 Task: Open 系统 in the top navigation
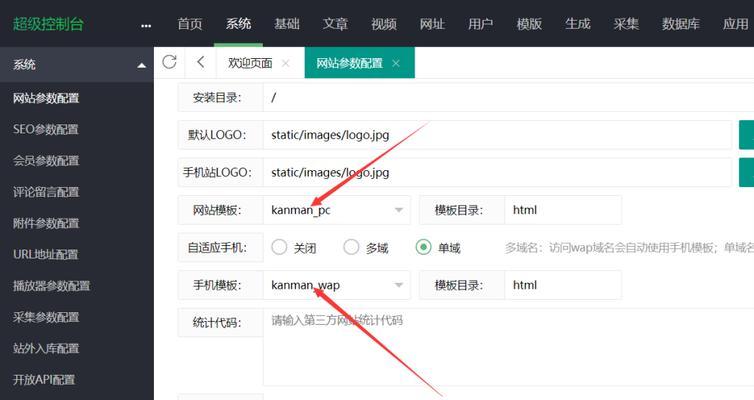(x=239, y=24)
